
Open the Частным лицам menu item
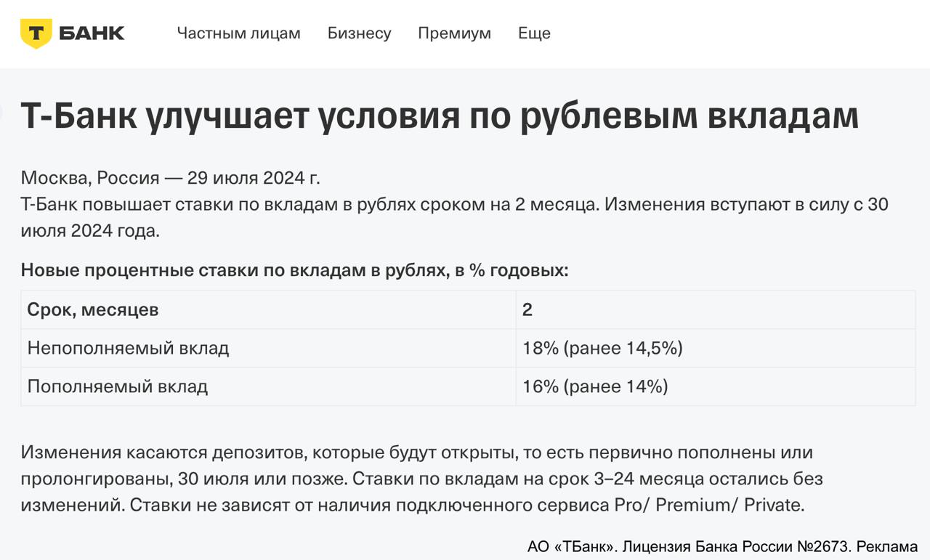(238, 33)
